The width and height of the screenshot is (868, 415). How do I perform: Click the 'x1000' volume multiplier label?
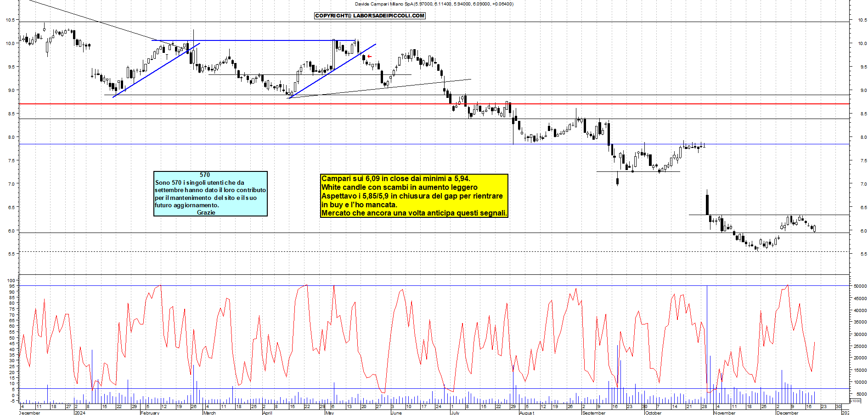tap(856, 401)
